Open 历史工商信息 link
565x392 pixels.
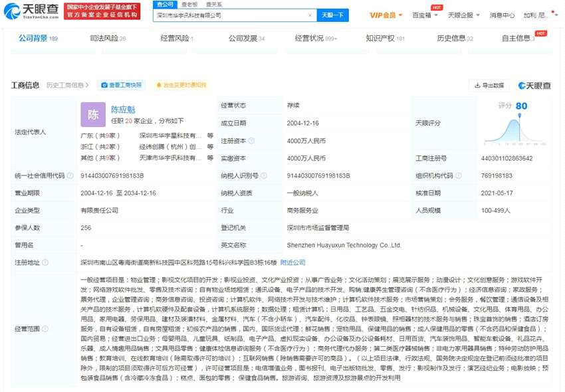coord(67,86)
